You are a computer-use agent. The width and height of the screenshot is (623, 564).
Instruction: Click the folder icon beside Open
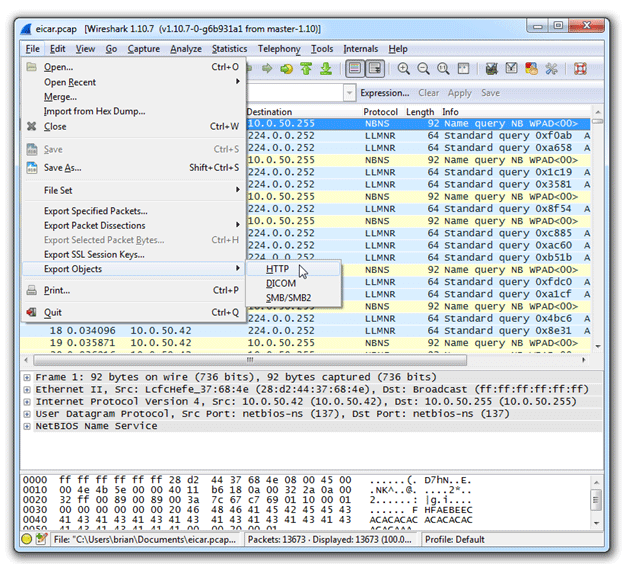click(x=32, y=66)
